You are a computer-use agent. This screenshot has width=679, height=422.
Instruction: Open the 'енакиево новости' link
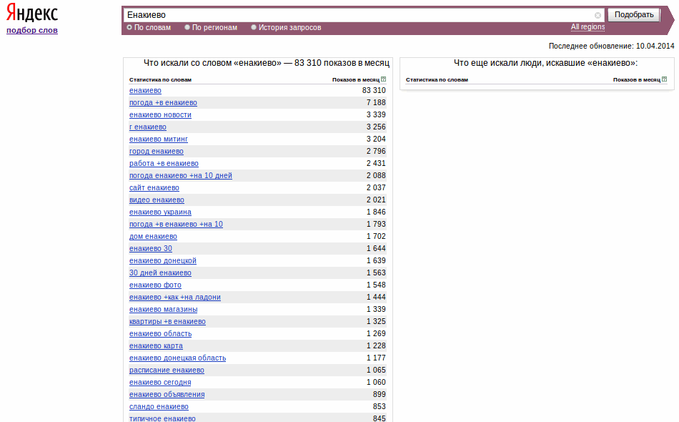[160, 115]
